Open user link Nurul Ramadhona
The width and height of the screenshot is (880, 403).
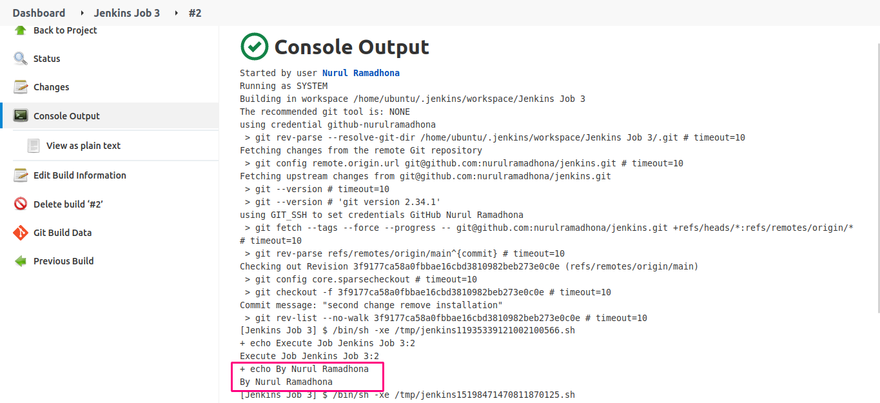click(361, 73)
